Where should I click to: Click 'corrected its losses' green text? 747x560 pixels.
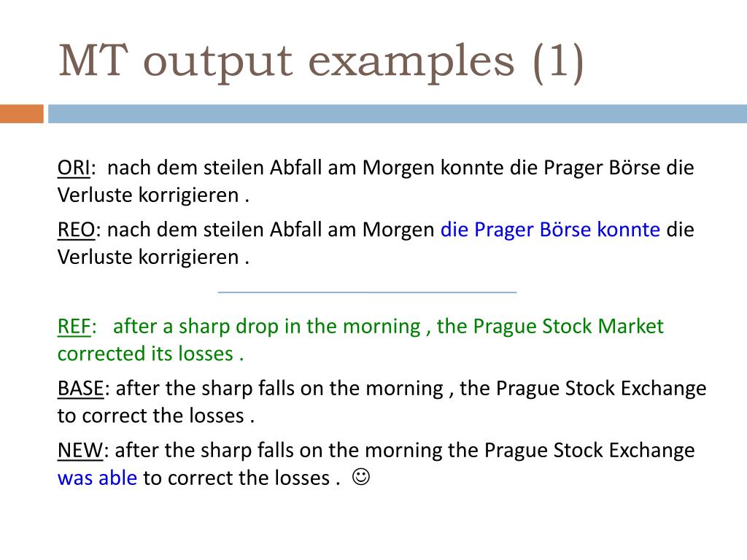tap(145, 354)
